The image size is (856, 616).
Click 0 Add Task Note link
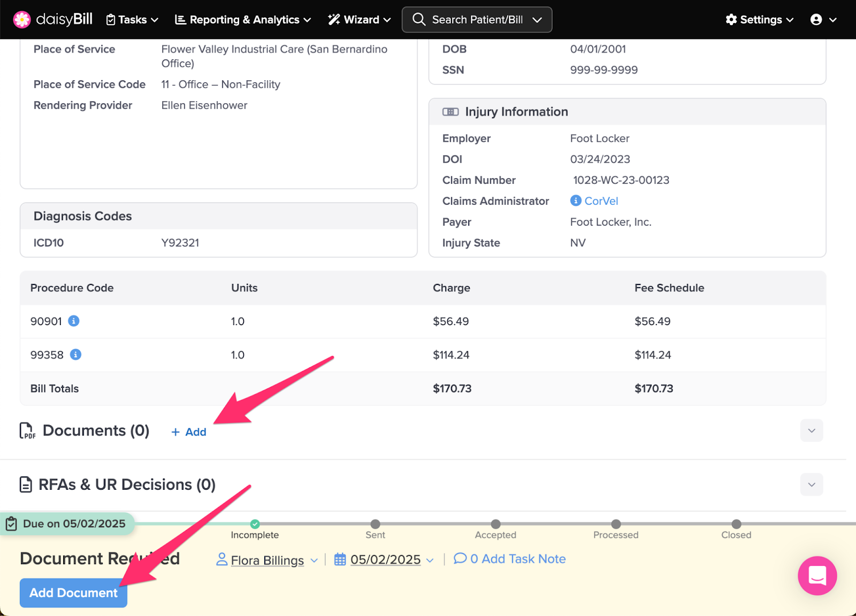510,559
